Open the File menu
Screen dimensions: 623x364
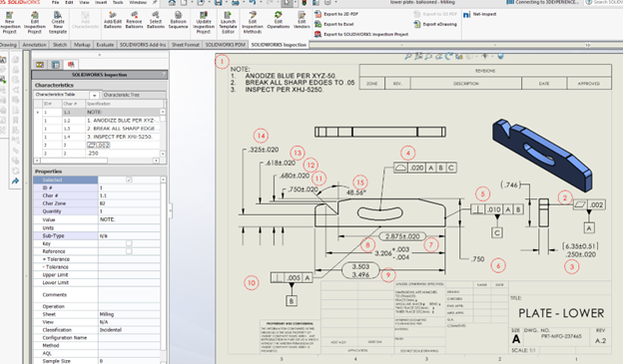point(55,2)
